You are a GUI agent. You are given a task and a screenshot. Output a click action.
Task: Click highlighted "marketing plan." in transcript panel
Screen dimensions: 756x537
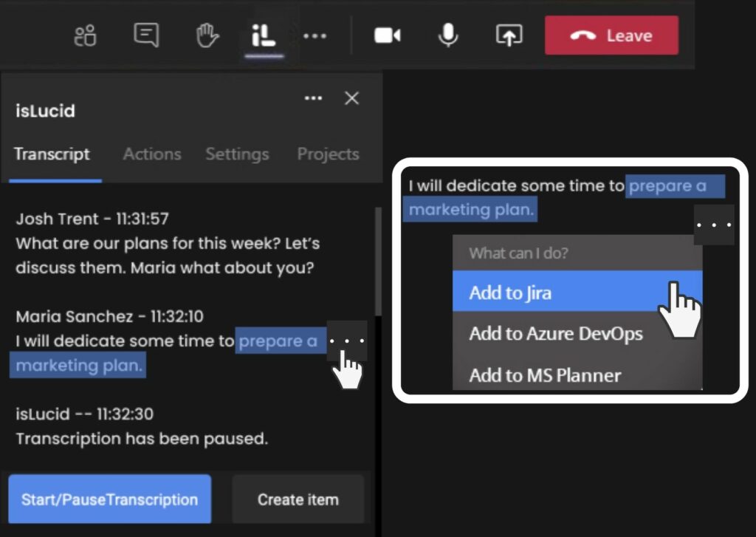coord(79,365)
